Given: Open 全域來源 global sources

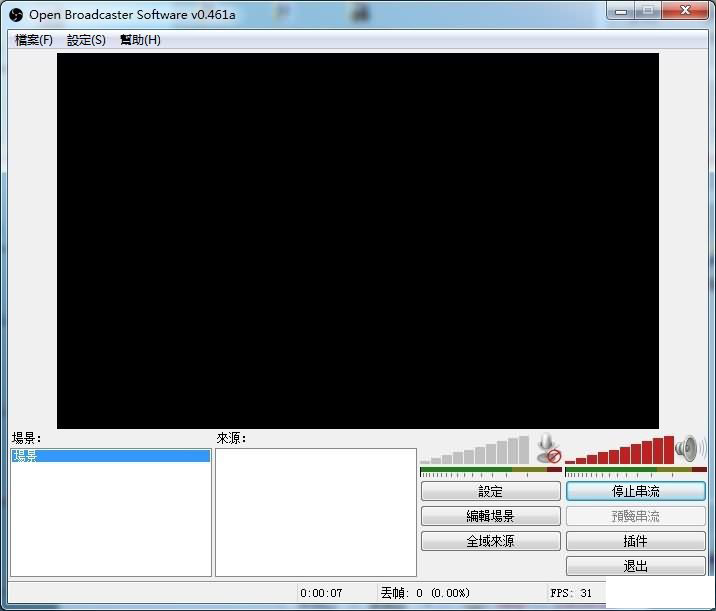Looking at the screenshot, I should pos(490,541).
